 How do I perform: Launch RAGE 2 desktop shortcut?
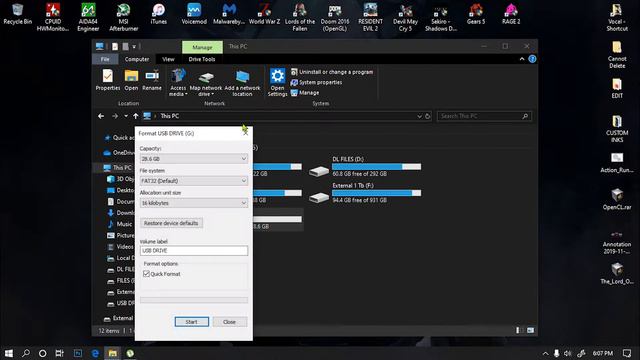point(511,14)
